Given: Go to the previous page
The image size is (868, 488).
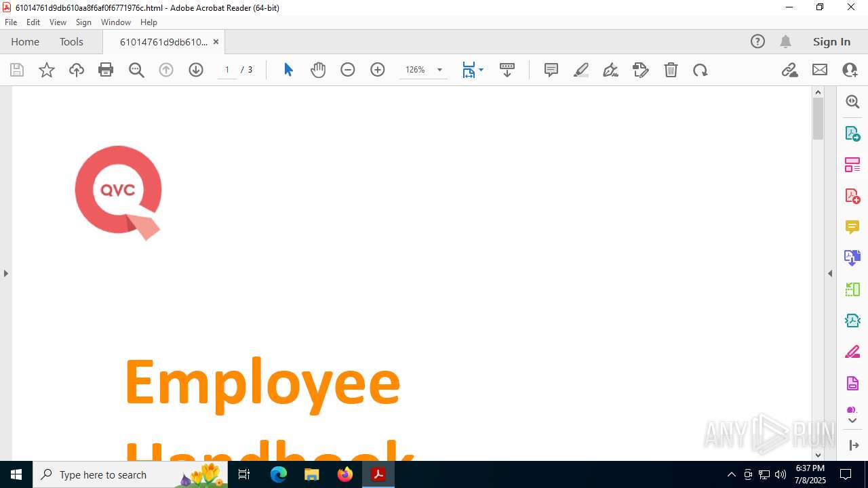Looking at the screenshot, I should 166,70.
